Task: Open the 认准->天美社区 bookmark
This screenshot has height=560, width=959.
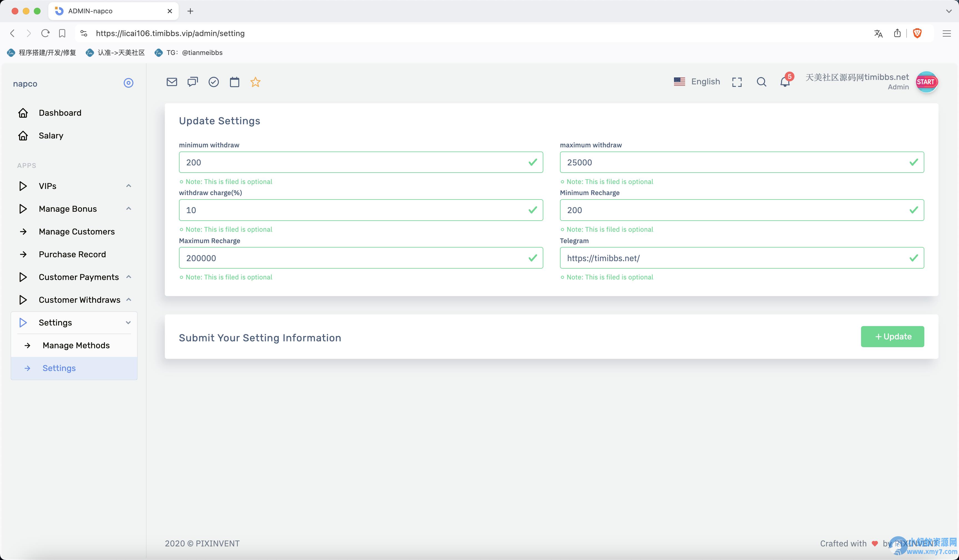Action: [x=115, y=52]
